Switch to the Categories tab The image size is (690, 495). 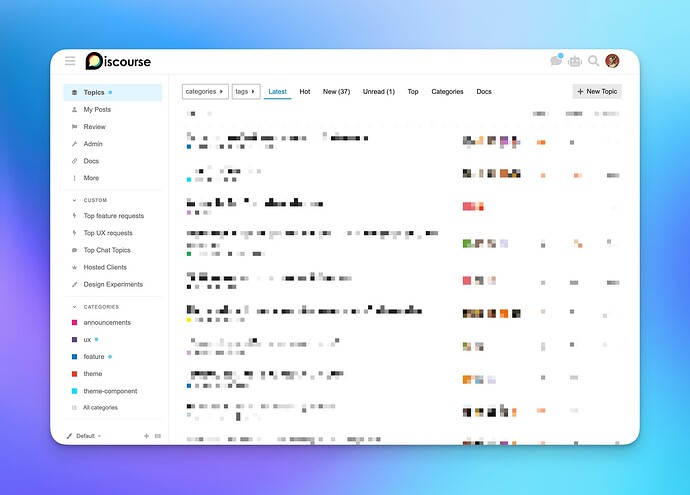447,92
